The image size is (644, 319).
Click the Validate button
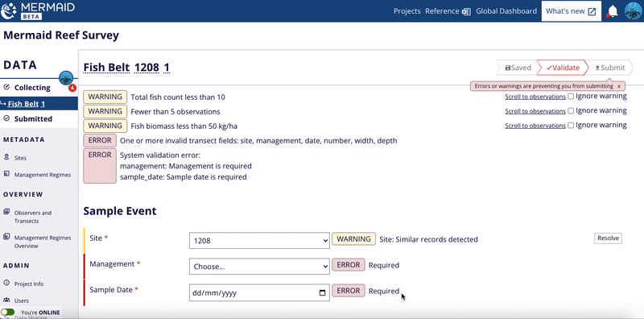563,68
